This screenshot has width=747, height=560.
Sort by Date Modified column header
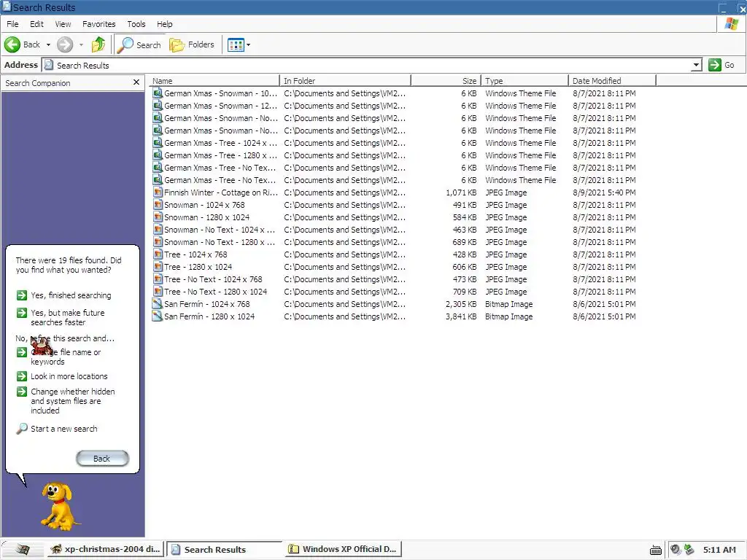pos(612,80)
